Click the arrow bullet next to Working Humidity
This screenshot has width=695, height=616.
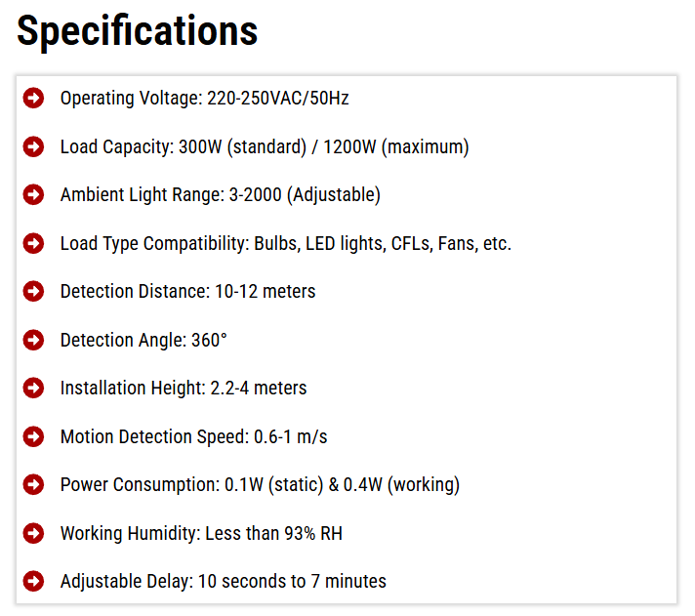point(33,533)
